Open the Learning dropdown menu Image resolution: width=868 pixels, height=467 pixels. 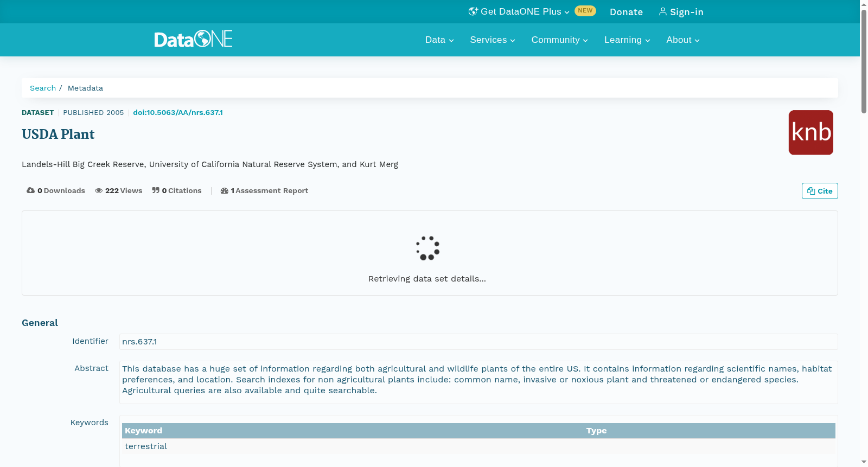627,40
